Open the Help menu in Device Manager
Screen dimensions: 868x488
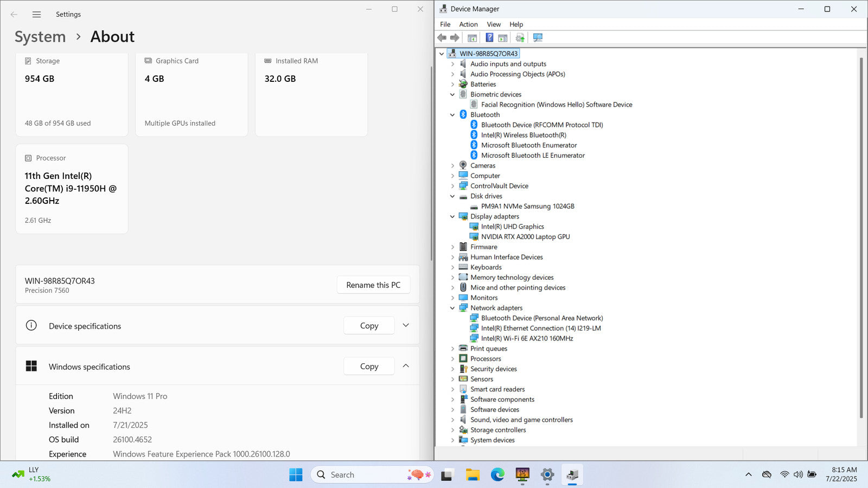(516, 24)
